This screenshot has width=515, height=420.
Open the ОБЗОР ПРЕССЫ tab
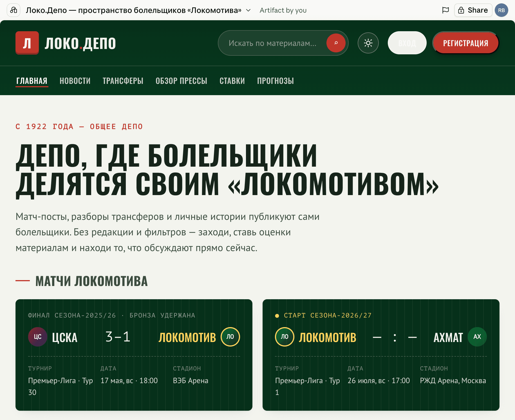tap(182, 81)
